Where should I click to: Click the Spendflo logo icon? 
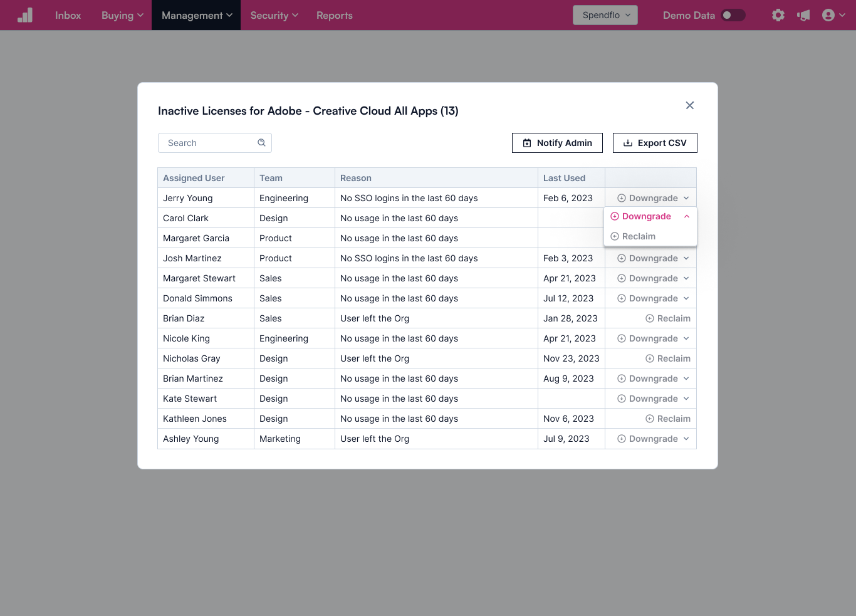pos(25,15)
